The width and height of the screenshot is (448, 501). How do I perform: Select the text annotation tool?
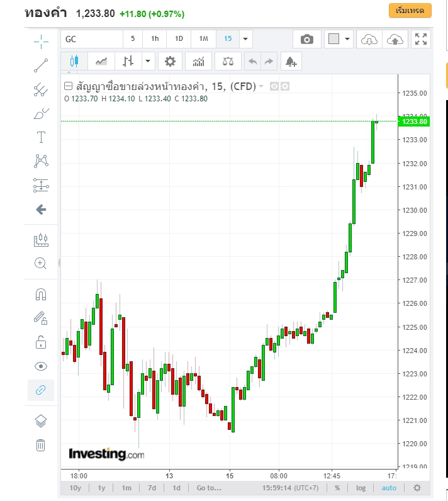[41, 137]
